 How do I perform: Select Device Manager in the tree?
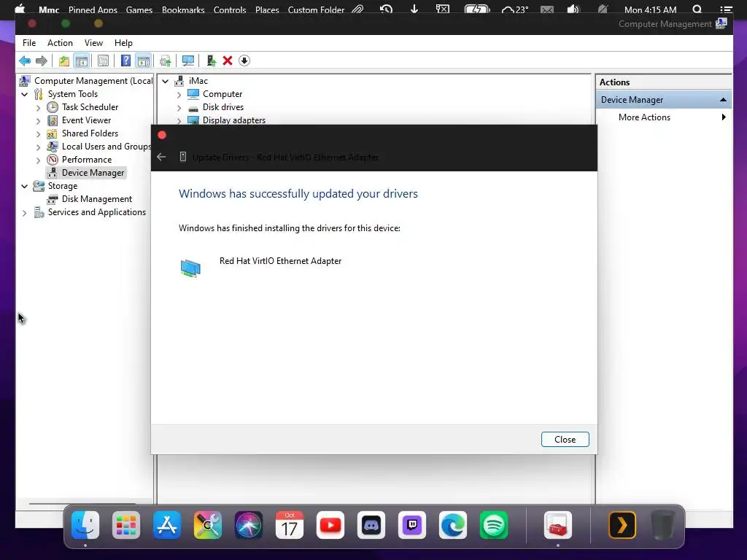point(93,172)
